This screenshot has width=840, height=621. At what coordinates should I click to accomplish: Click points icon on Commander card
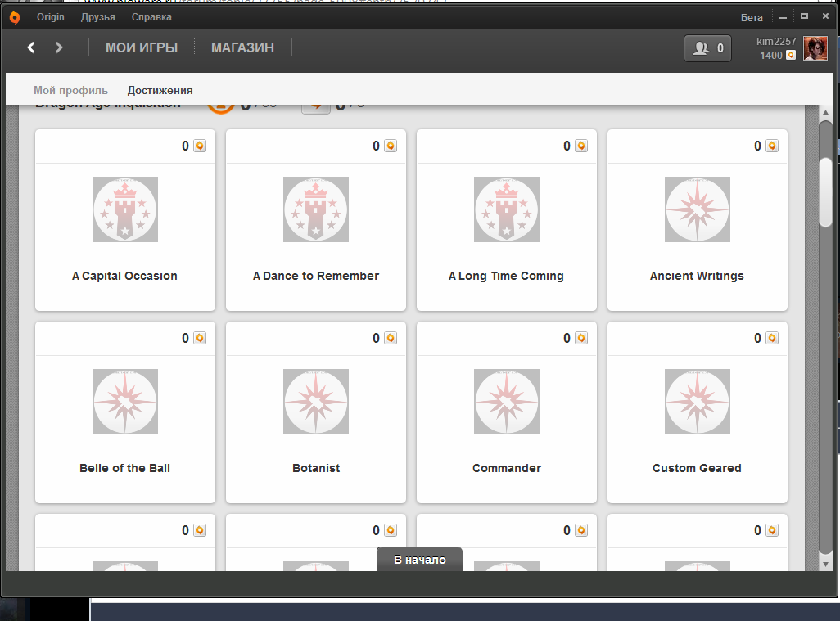(x=581, y=338)
